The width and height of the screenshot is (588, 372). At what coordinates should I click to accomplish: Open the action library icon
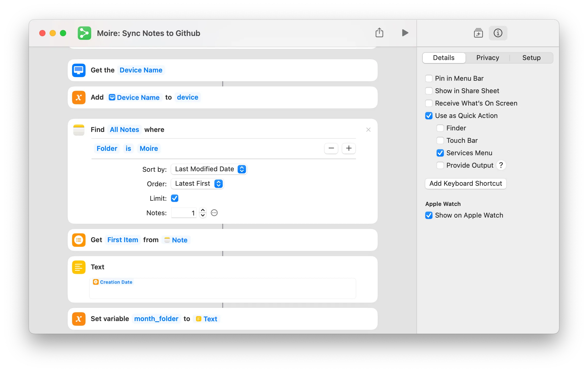click(x=478, y=33)
